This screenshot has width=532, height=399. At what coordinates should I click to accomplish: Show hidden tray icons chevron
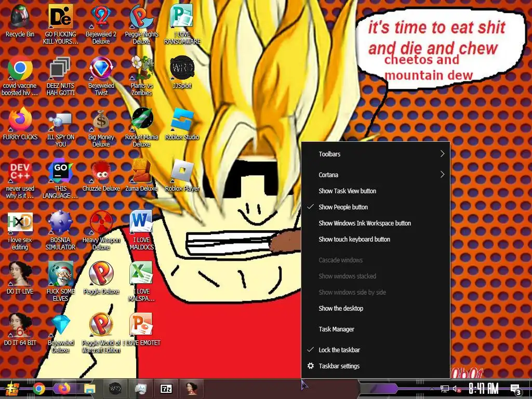point(432,389)
